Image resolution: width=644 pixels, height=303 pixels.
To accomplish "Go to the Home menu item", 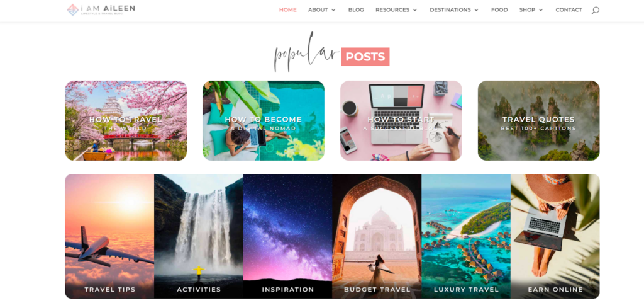I will coord(287,10).
